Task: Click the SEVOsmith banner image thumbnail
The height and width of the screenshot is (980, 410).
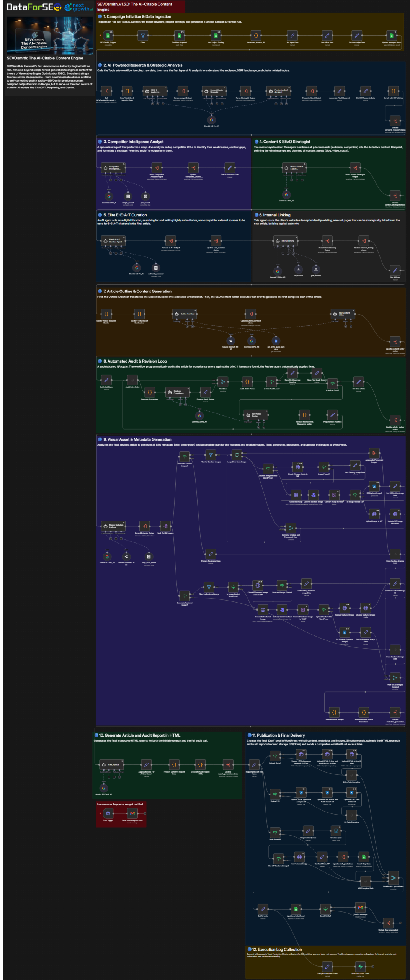Action: (50, 36)
